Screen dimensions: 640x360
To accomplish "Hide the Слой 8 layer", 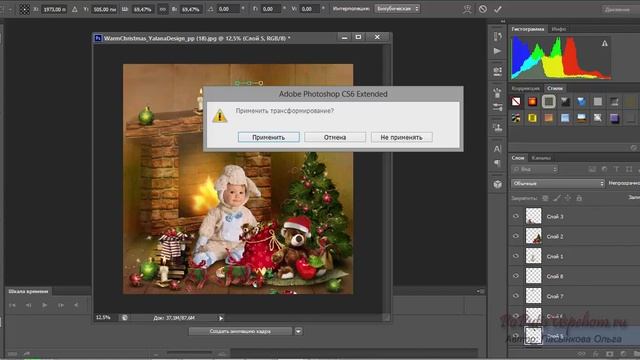I will (x=516, y=276).
